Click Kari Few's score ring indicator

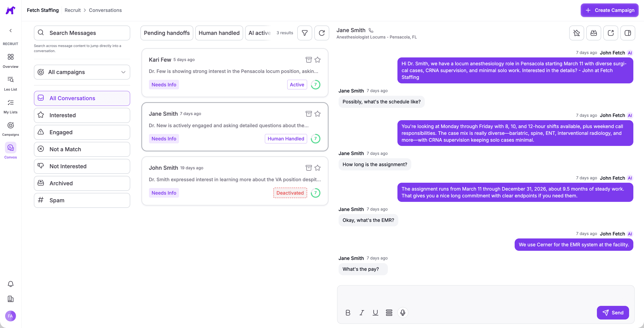pyautogui.click(x=315, y=85)
